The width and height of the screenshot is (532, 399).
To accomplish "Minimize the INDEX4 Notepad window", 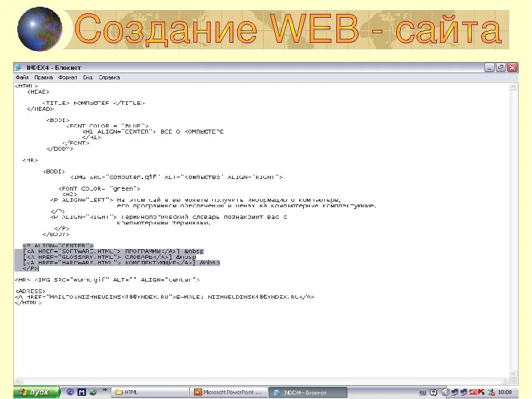I will (489, 68).
